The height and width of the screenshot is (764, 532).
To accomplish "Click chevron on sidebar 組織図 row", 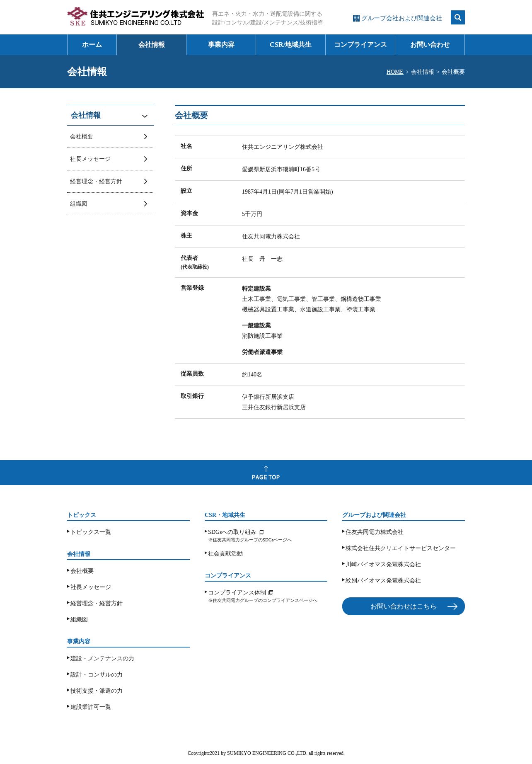I will coord(145,204).
